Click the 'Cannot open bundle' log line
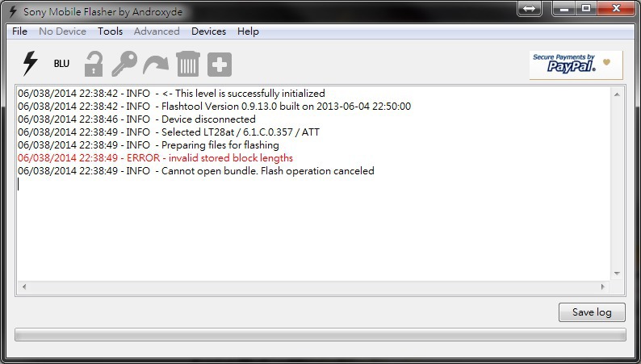Screen dimensions: 641x364 click(196, 171)
